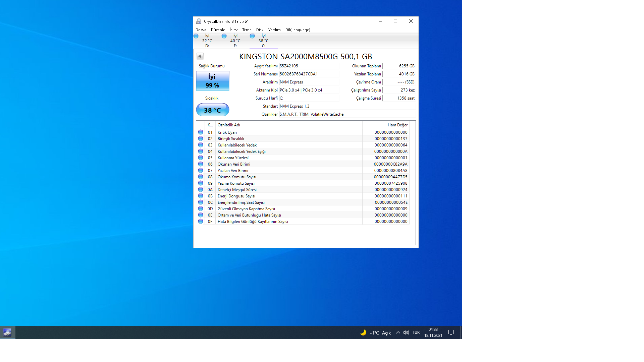Click the İyi 99 % health status button
This screenshot has width=644, height=362.
[x=212, y=81]
